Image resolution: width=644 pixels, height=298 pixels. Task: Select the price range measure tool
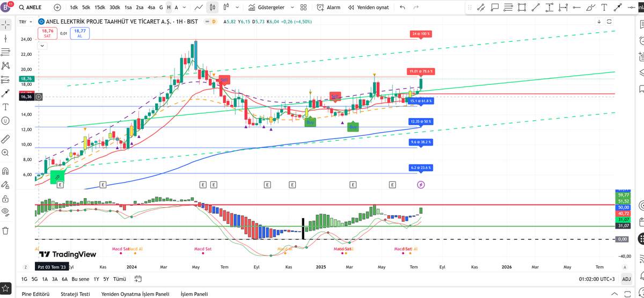coord(548,8)
